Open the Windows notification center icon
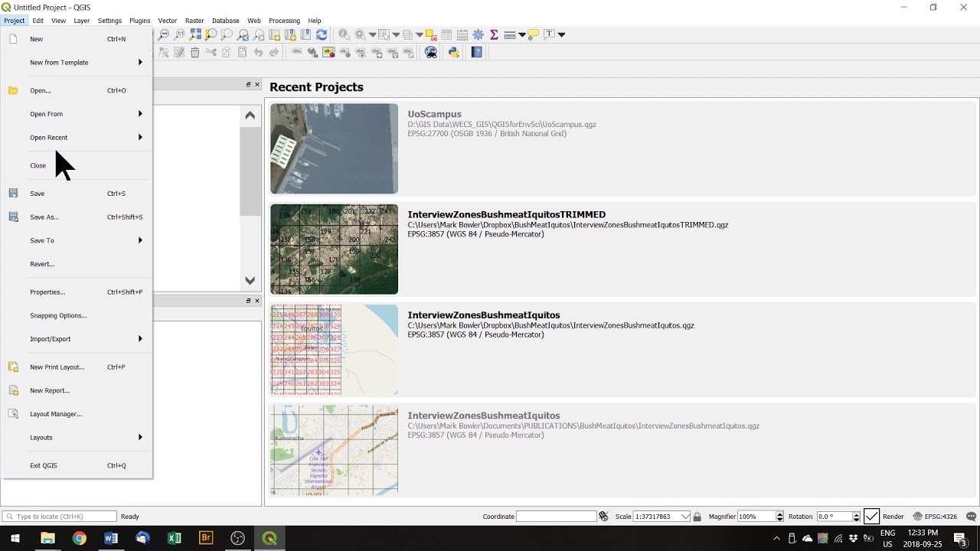The height and width of the screenshot is (551, 980). point(962,538)
